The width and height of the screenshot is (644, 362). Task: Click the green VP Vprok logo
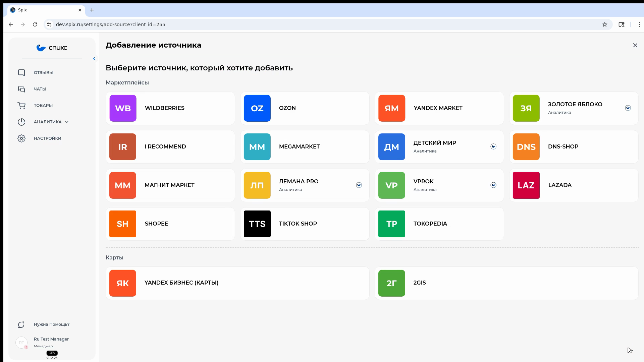(392, 185)
